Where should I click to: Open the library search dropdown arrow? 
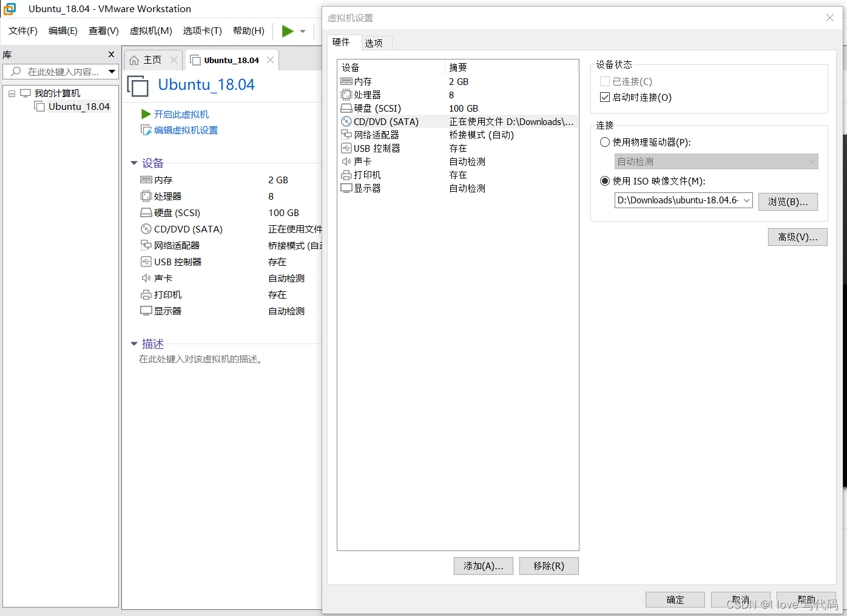pos(112,72)
